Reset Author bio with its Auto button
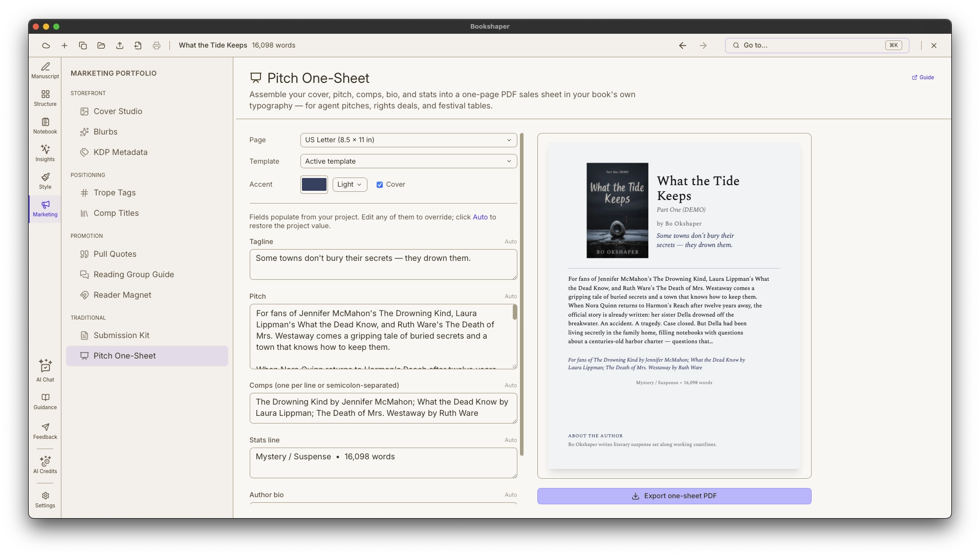The height and width of the screenshot is (556, 980). click(x=511, y=495)
